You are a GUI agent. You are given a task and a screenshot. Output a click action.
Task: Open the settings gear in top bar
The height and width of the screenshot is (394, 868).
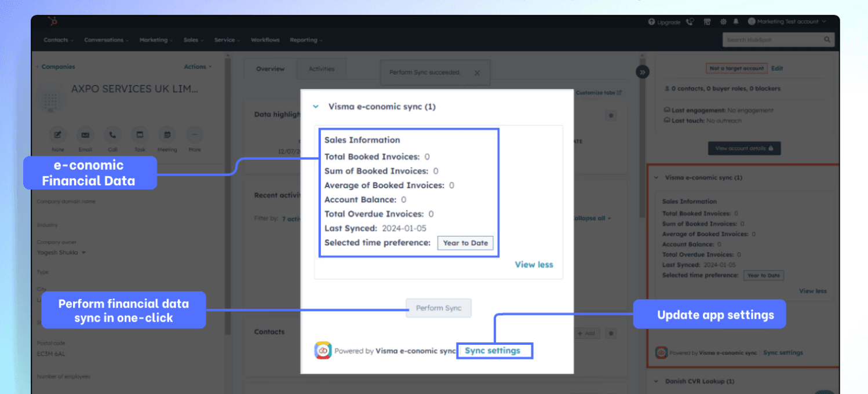[723, 22]
